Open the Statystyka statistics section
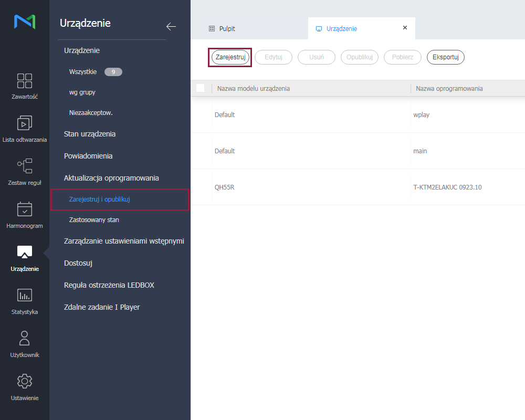 click(x=25, y=301)
